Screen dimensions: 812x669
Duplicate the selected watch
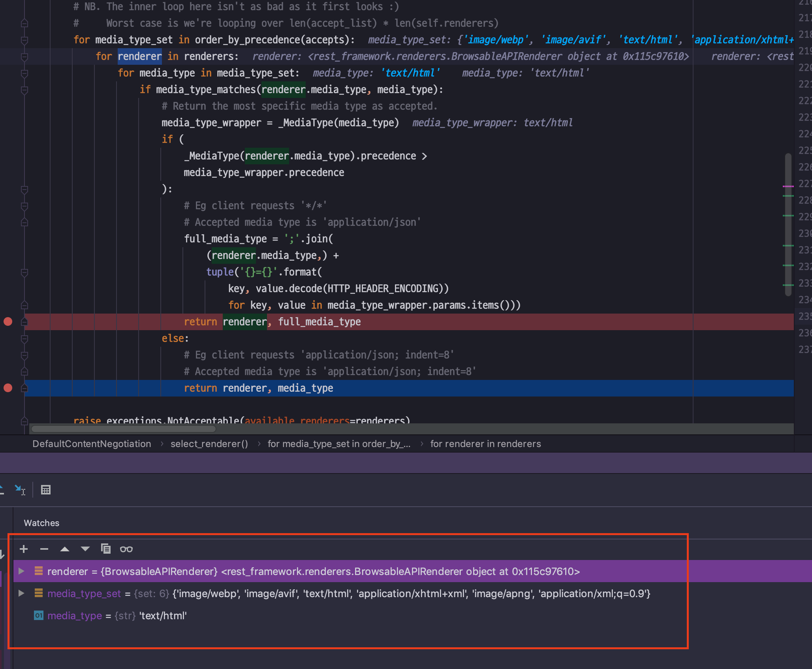tap(106, 549)
